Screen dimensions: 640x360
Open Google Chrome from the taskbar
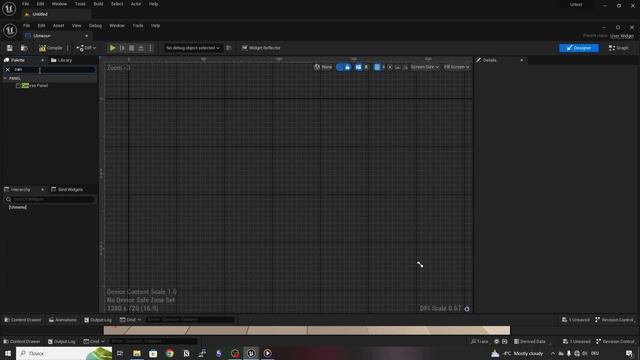(169, 353)
